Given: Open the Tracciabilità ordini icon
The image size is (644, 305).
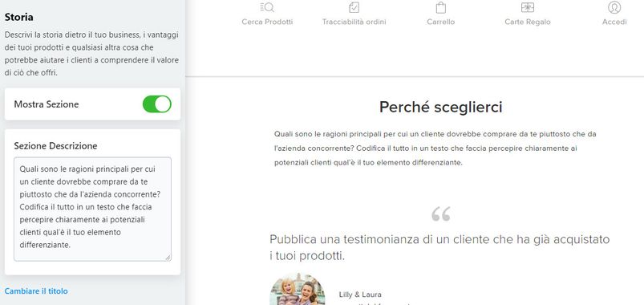Looking at the screenshot, I should (x=354, y=7).
